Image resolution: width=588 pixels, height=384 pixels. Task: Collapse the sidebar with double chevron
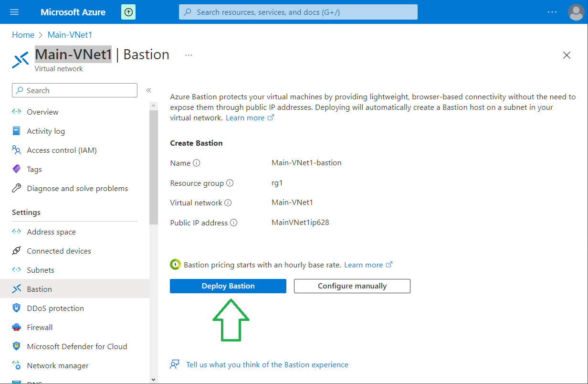[148, 90]
